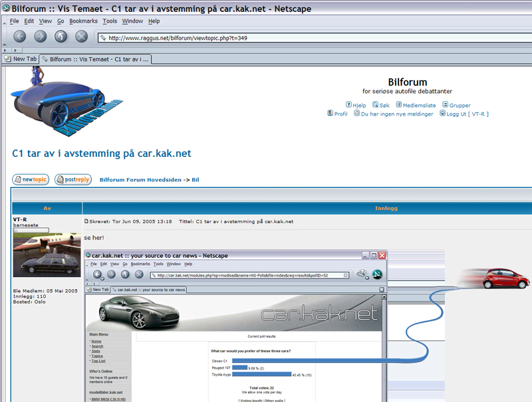Open the Profil link
Viewport: 532px width, 402px height.
(340, 114)
